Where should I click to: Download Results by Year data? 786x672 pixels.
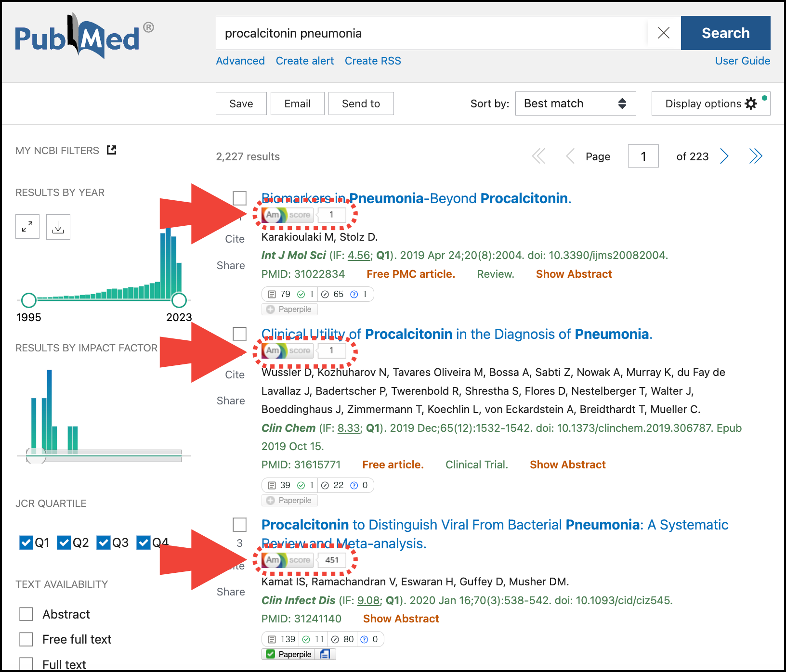coord(58,226)
